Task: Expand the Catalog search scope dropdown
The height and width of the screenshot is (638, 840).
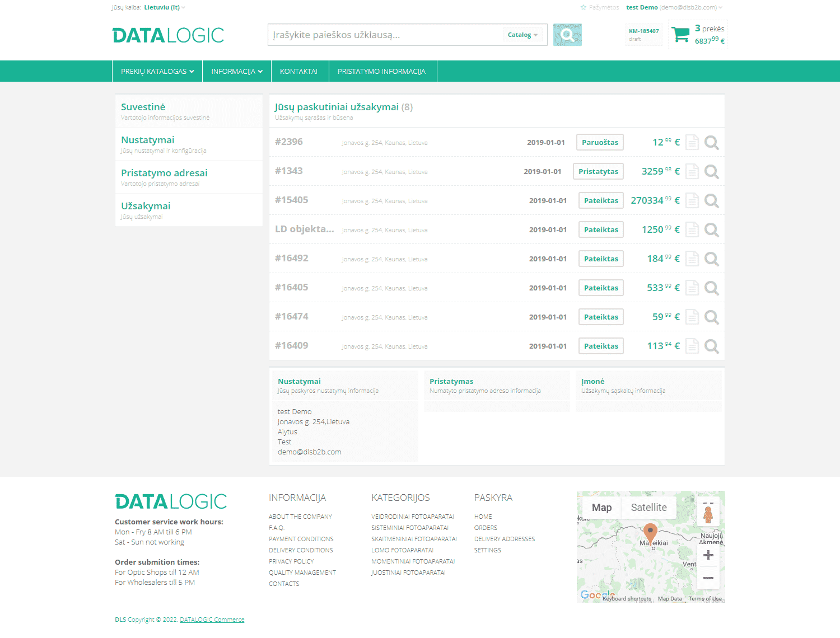Action: [x=522, y=35]
